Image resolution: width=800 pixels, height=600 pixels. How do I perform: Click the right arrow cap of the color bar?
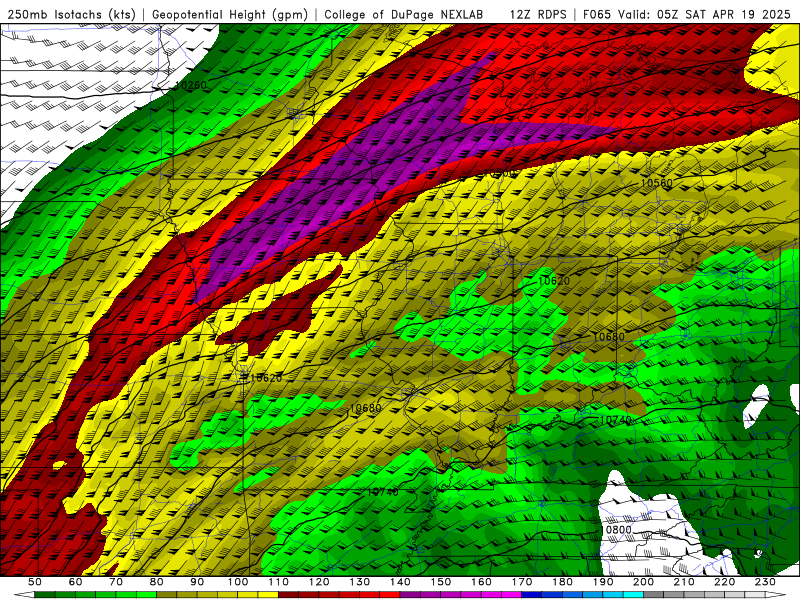pyautogui.click(x=776, y=595)
